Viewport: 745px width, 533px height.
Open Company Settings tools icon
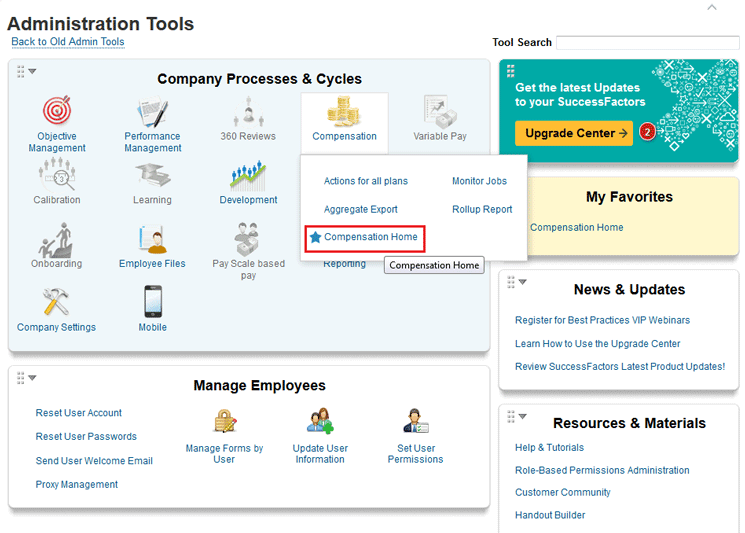[57, 303]
